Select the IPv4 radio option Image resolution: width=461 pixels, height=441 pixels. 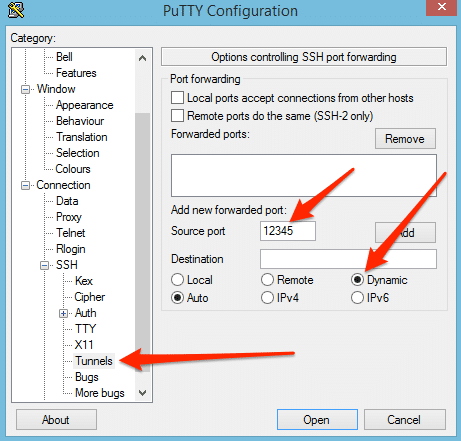[x=267, y=298]
